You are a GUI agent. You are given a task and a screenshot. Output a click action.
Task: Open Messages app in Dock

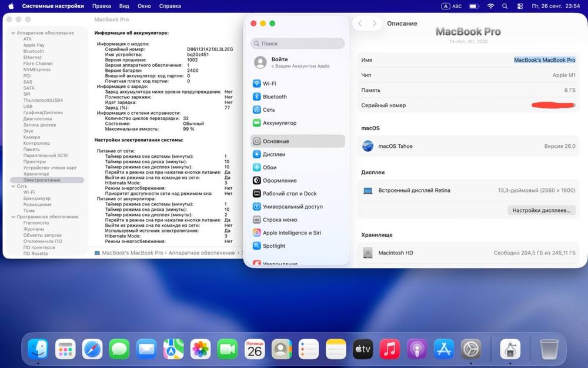119,349
